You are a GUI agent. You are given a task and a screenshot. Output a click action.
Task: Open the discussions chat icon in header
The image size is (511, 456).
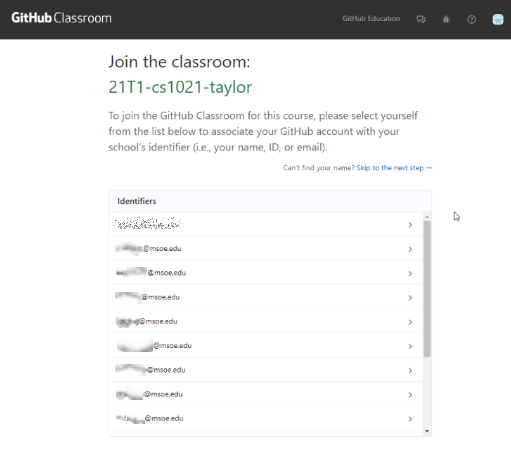(x=421, y=19)
